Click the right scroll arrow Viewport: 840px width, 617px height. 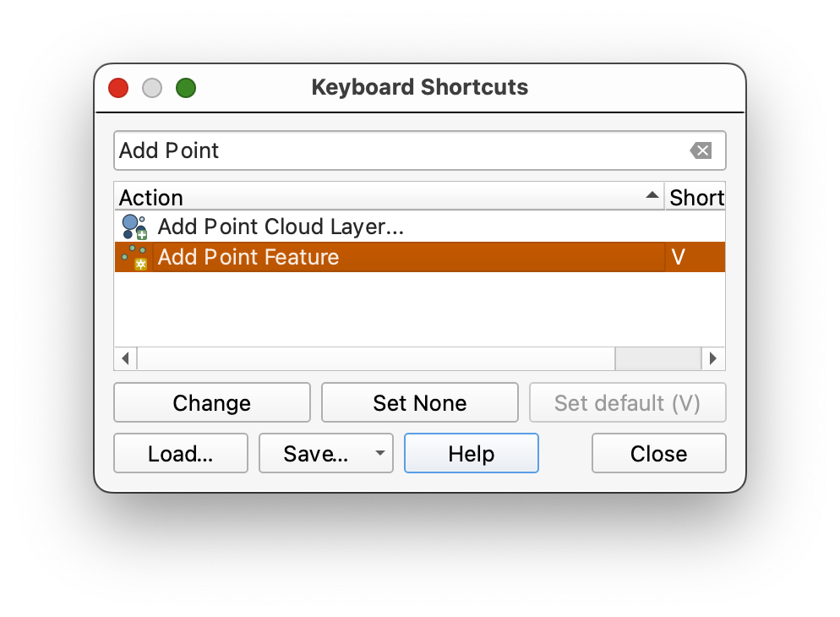pos(713,358)
